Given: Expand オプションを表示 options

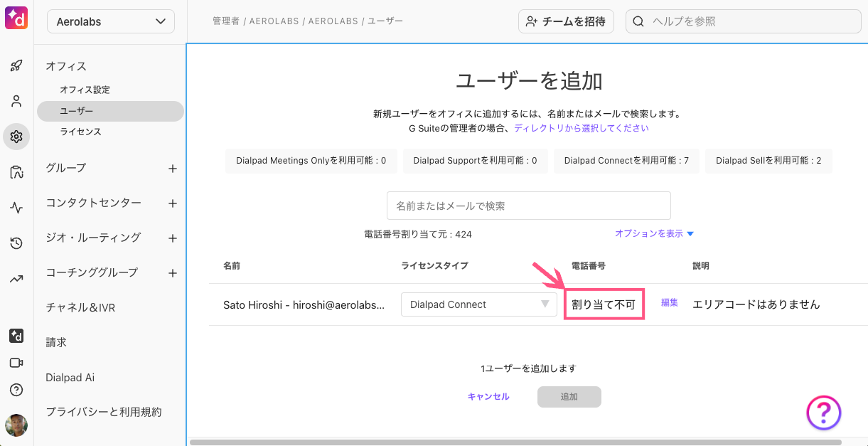Looking at the screenshot, I should (x=654, y=233).
